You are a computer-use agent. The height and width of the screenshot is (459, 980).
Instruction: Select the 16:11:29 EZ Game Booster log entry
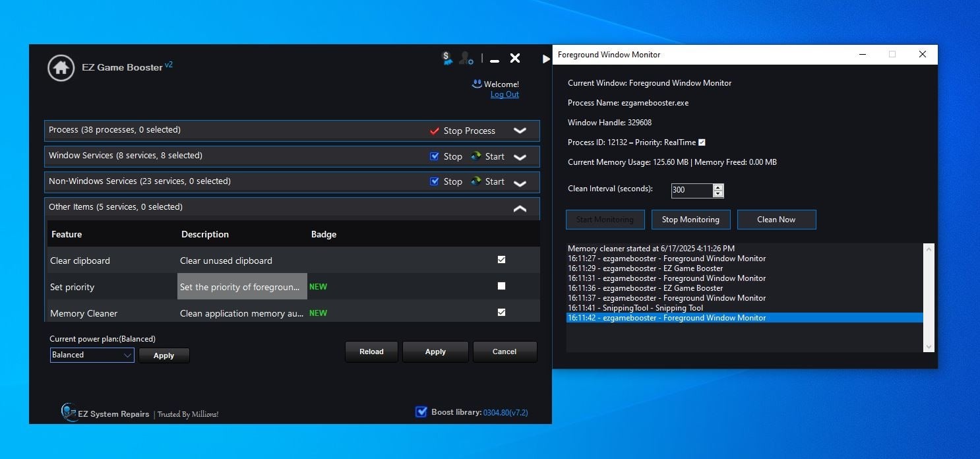745,268
